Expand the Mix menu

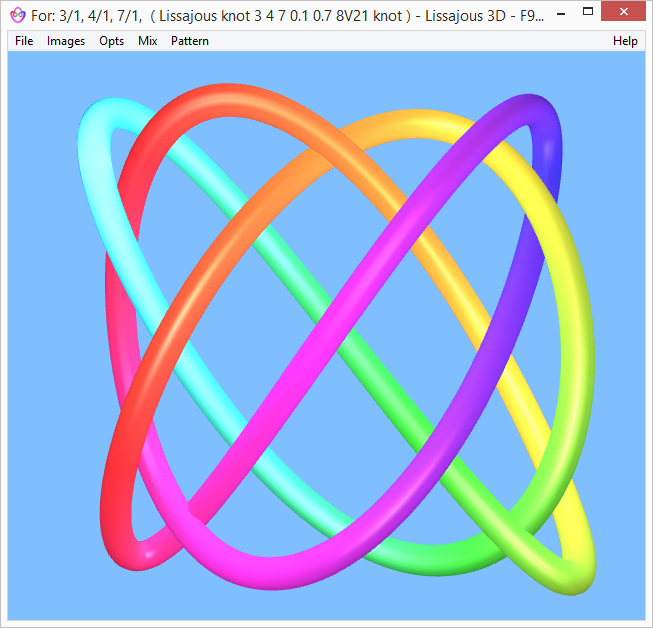(x=148, y=41)
